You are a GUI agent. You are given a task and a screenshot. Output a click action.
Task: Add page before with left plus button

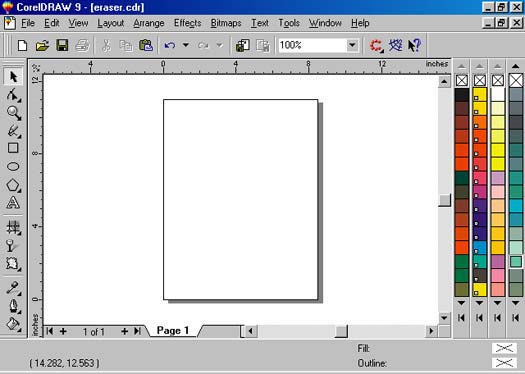(x=63, y=331)
